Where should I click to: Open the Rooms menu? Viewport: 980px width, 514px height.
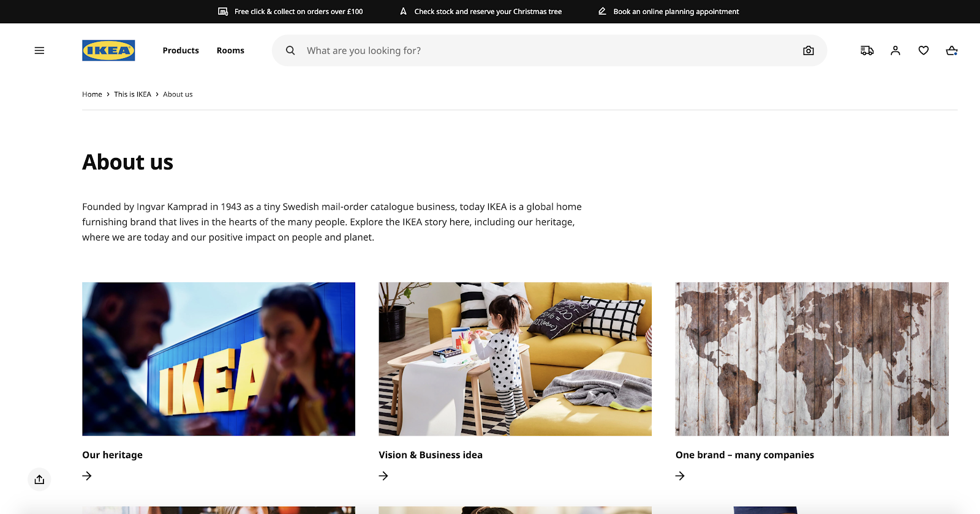(230, 51)
